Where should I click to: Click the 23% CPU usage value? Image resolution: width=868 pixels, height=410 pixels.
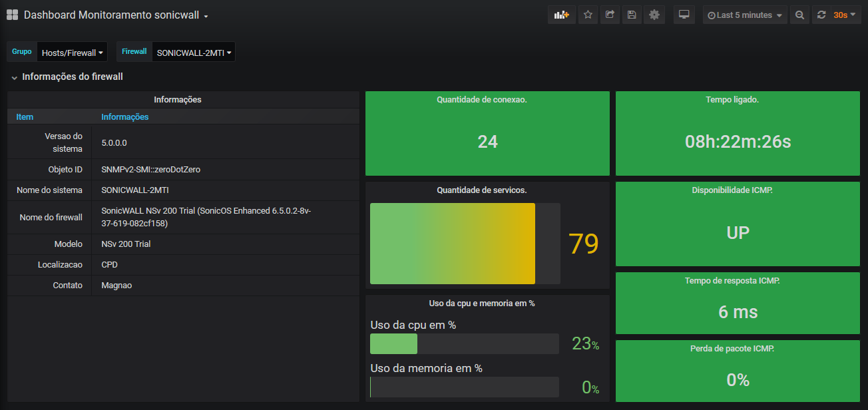pyautogui.click(x=586, y=344)
